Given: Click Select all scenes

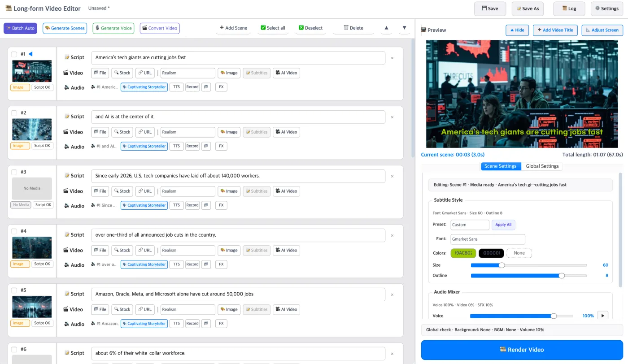Looking at the screenshot, I should point(273,28).
